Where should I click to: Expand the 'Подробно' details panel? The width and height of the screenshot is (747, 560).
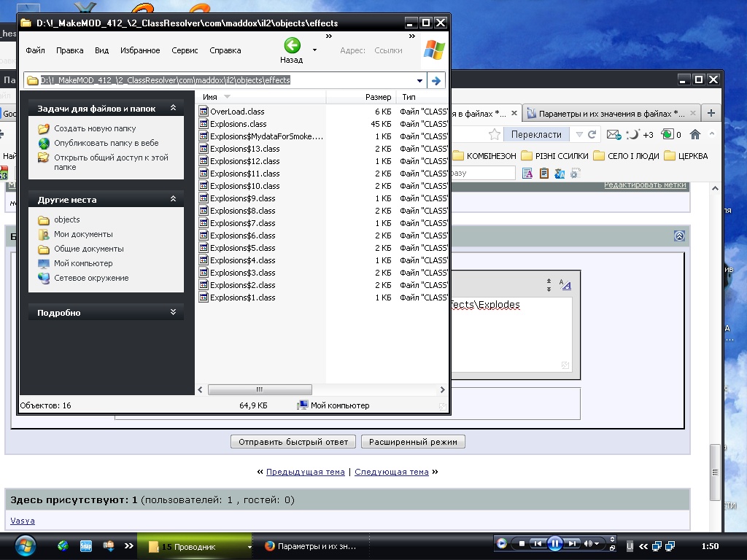click(173, 312)
